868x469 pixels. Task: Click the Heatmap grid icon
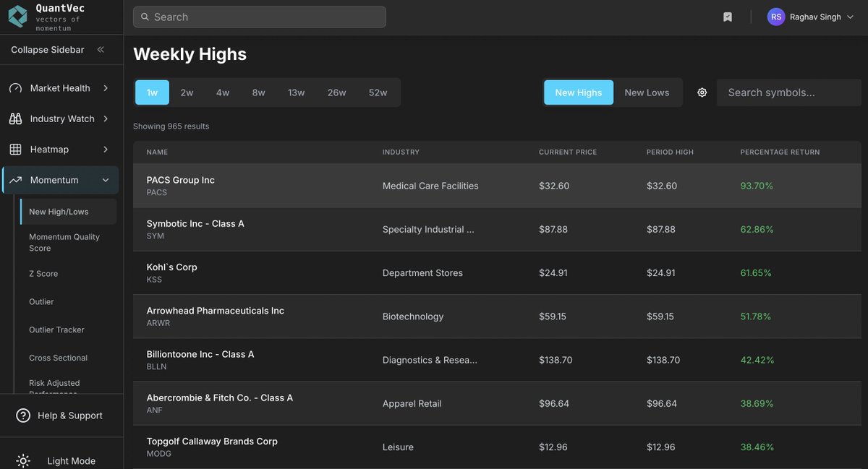tap(15, 150)
